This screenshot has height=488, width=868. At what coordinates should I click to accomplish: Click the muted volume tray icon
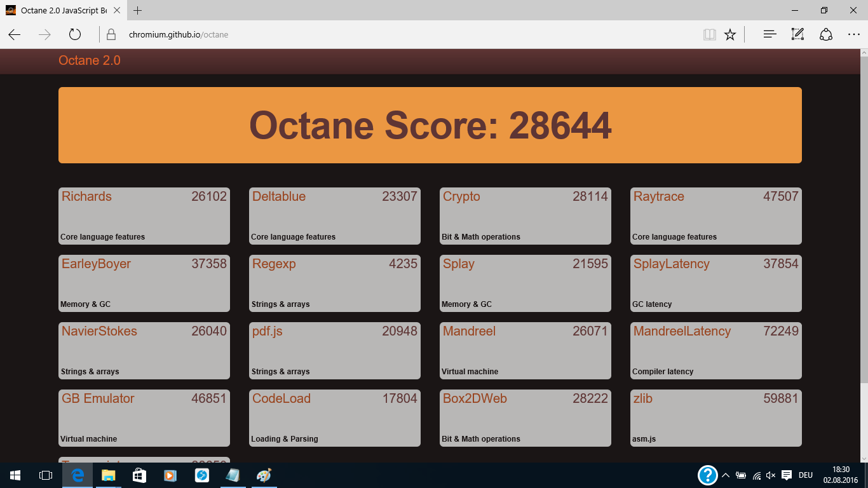(x=771, y=475)
